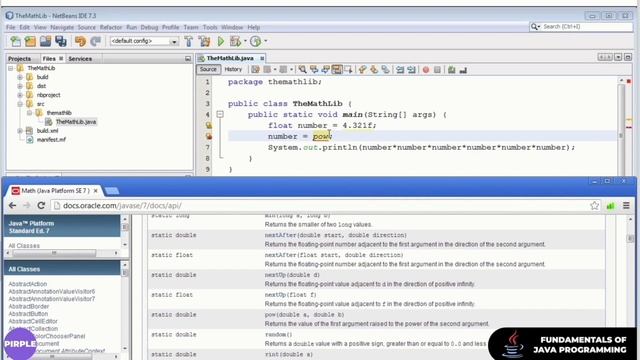Expand the nbproject folder node

pos(20,95)
